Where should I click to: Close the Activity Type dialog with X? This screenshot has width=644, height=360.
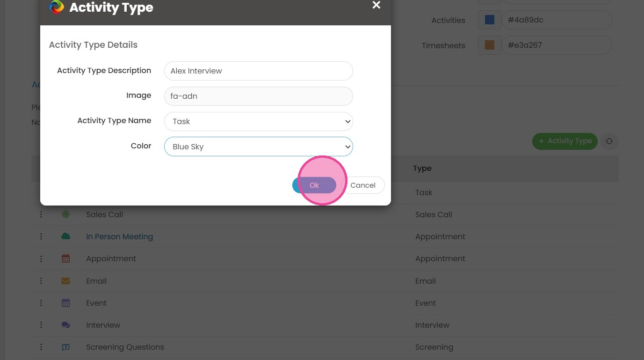coord(376,5)
